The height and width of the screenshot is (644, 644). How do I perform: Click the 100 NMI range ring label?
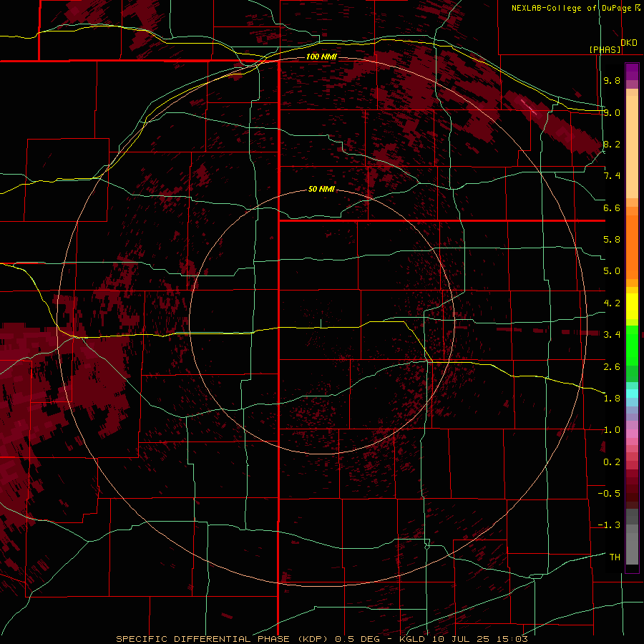pyautogui.click(x=321, y=57)
